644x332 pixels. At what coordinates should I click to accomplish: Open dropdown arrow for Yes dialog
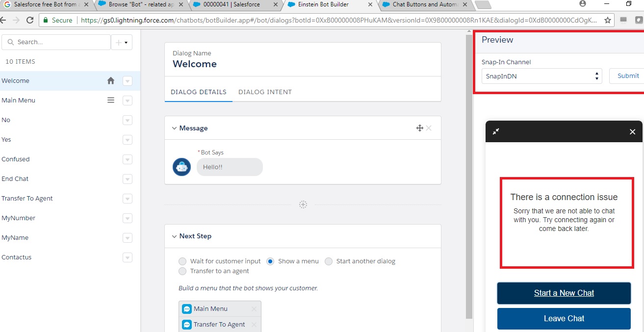(128, 140)
